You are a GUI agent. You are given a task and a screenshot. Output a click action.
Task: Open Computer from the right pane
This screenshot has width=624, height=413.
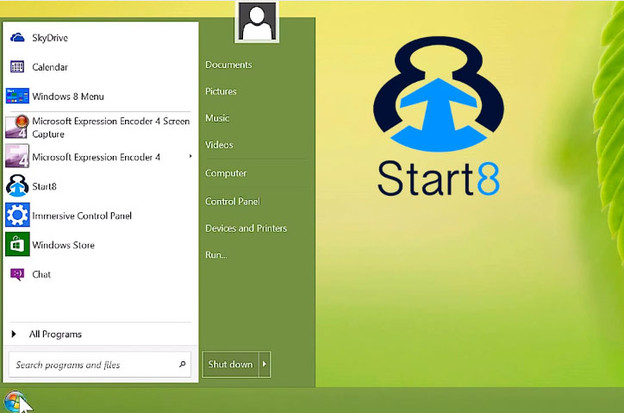tap(226, 173)
